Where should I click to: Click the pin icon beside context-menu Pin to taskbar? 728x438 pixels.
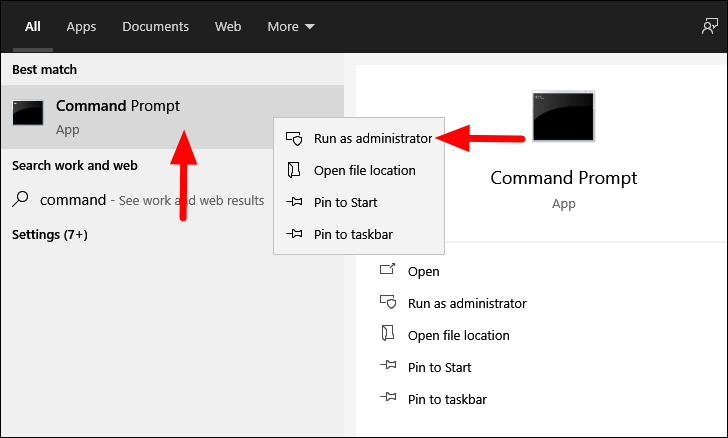coord(294,234)
